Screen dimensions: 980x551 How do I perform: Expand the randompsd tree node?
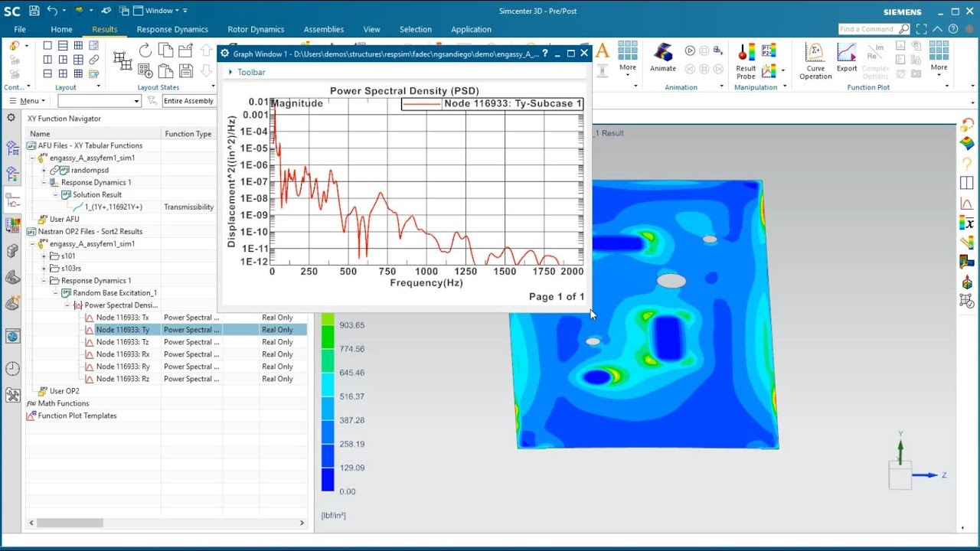click(44, 170)
